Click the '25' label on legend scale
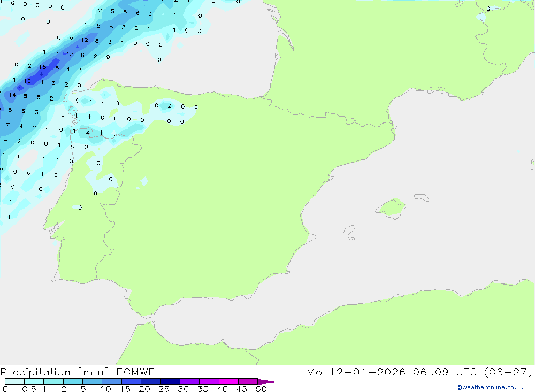 point(164,389)
